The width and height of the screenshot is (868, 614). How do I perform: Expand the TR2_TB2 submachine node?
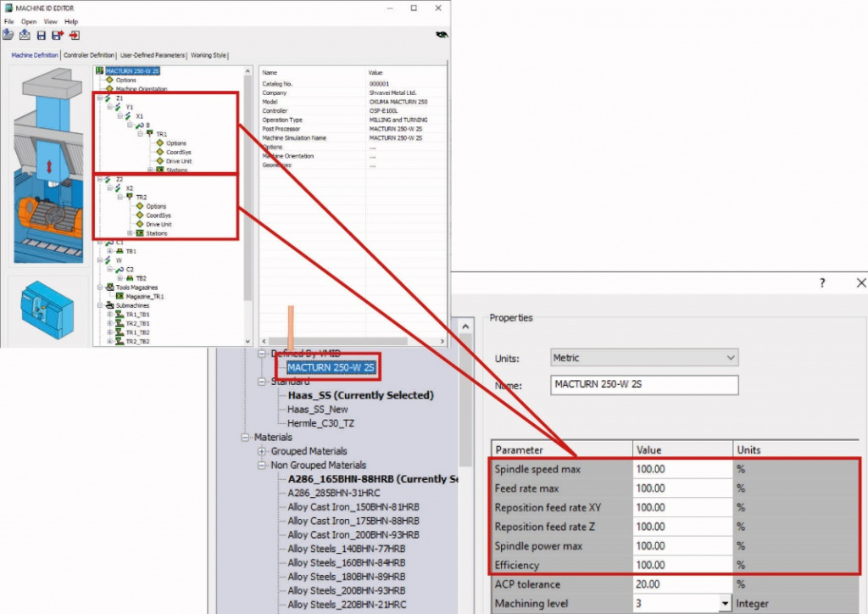click(x=110, y=342)
